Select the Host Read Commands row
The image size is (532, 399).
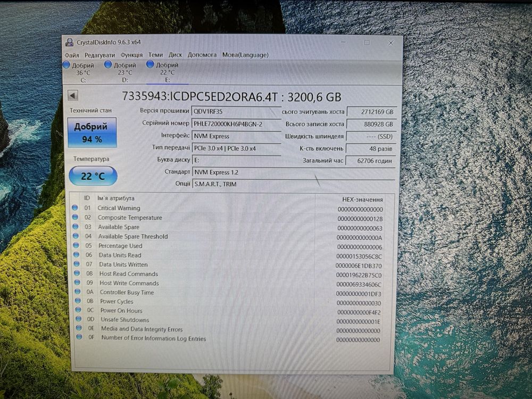[227, 274]
